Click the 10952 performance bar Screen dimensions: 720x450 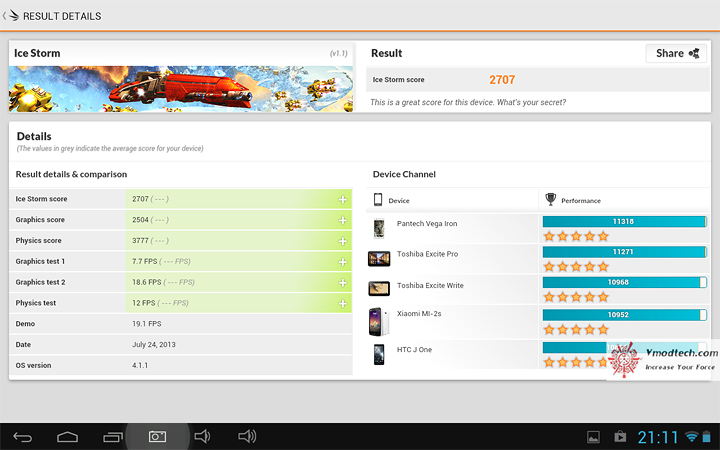(x=624, y=315)
